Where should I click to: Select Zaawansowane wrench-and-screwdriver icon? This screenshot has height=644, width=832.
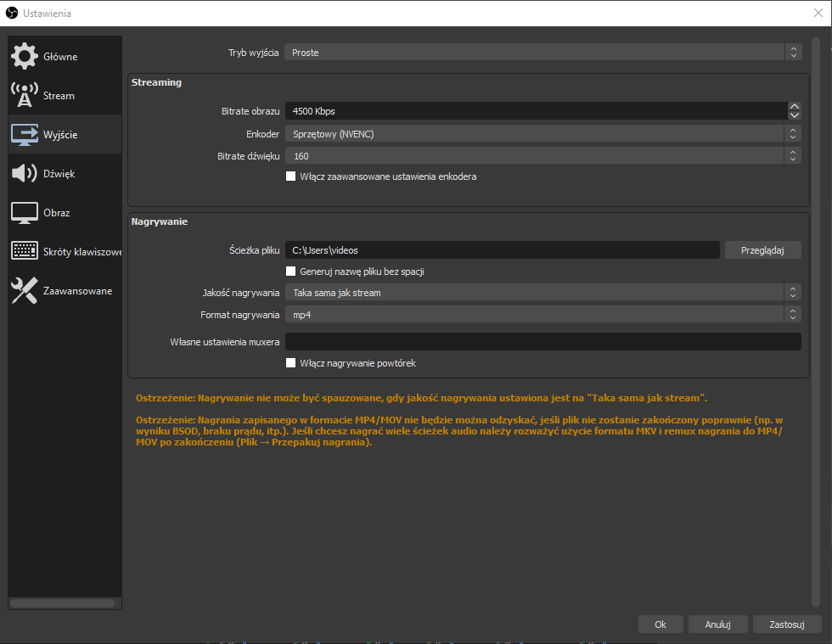[24, 291]
